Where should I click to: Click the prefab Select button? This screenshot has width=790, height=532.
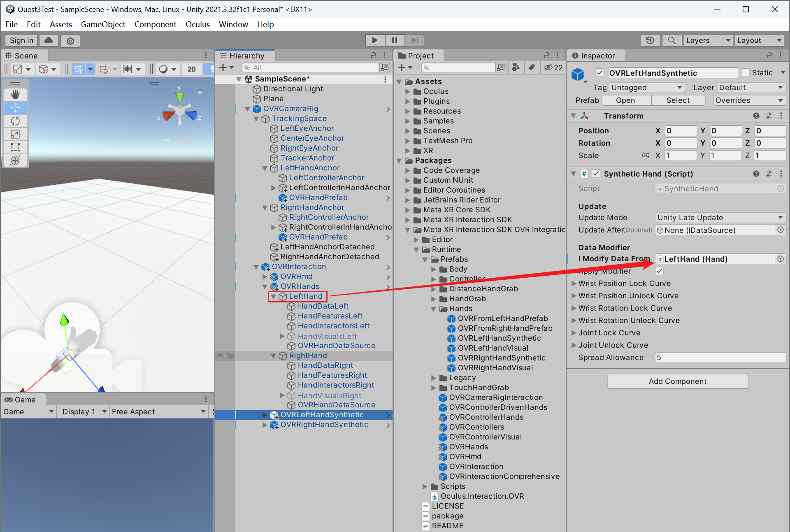[678, 100]
